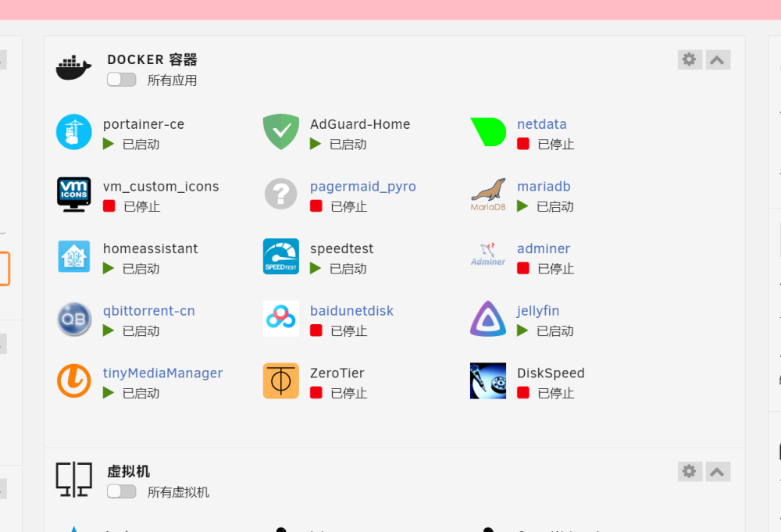The image size is (781, 532).
Task: Click the DiskSpeed hard drive icon
Action: pos(488,381)
